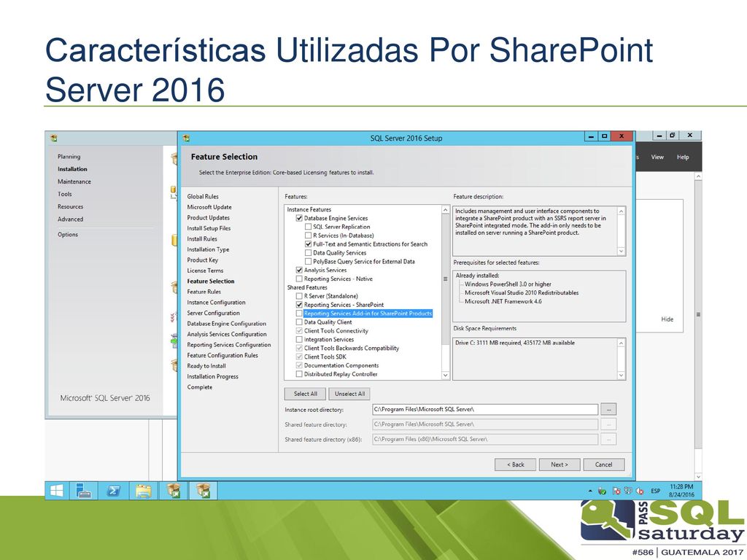
Task: Toggle Database Engine Services checkbox
Action: pyautogui.click(x=299, y=218)
